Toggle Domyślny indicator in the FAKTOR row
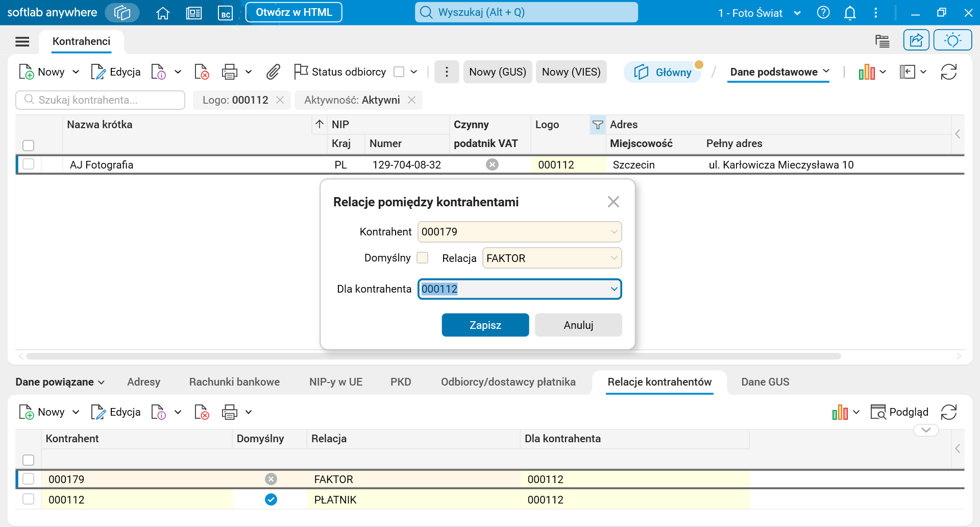This screenshot has height=527, width=980. (271, 479)
